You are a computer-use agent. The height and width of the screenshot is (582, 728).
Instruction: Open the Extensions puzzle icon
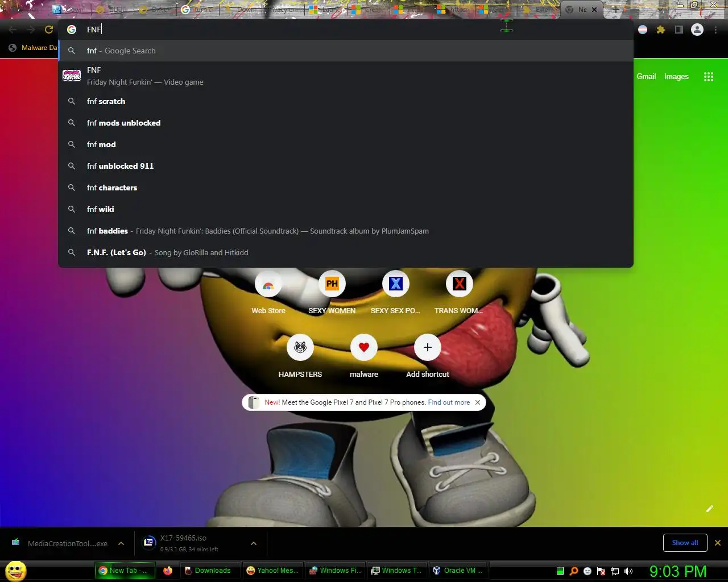tap(660, 30)
